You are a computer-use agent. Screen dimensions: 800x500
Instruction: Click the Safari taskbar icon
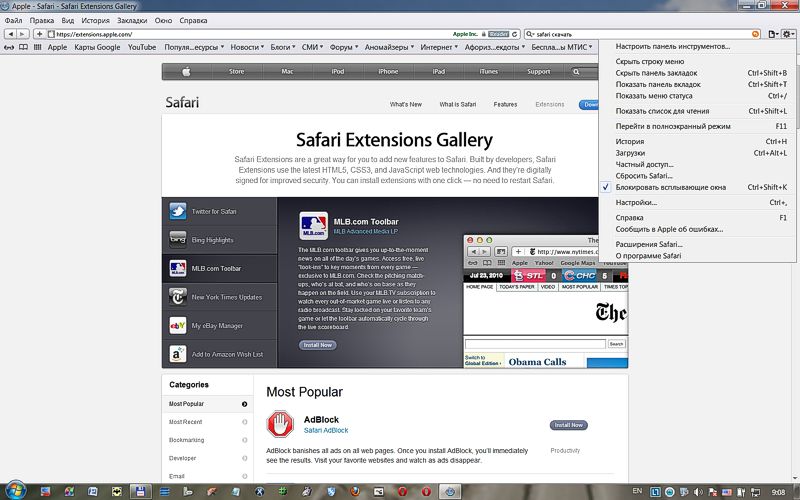(450, 491)
